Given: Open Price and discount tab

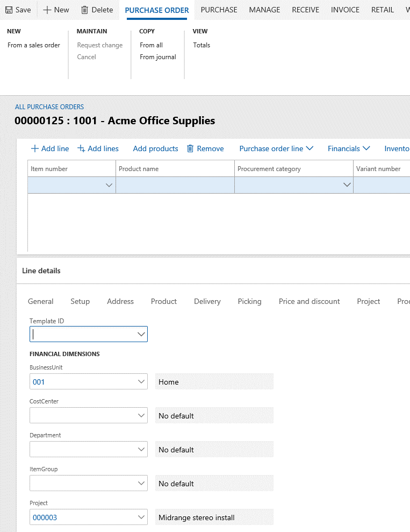Looking at the screenshot, I should [309, 301].
